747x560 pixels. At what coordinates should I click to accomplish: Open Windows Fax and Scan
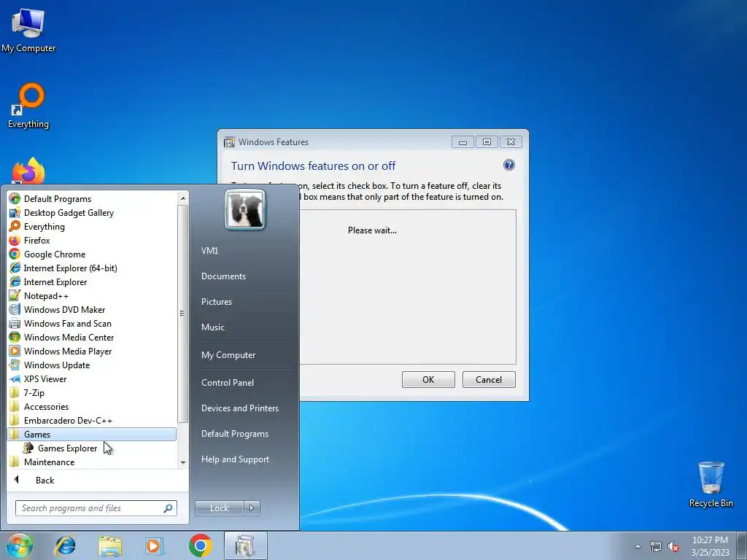pos(92,323)
